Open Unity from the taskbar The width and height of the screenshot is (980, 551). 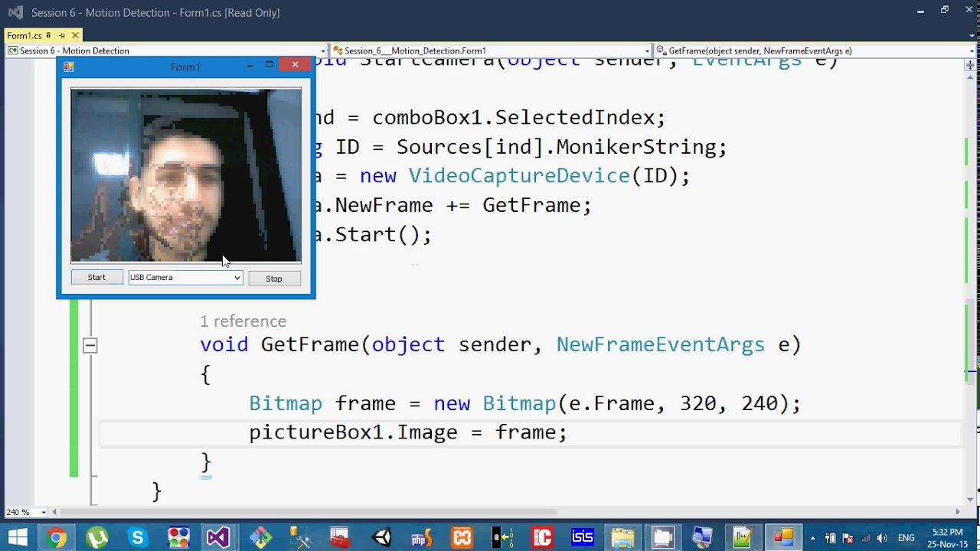tap(381, 538)
